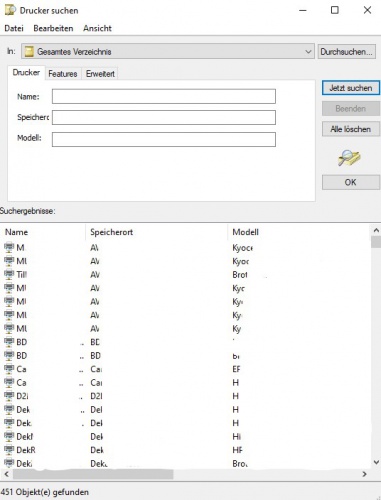Click the Drucker suchen title bar icon
381x500 pixels.
(10, 10)
